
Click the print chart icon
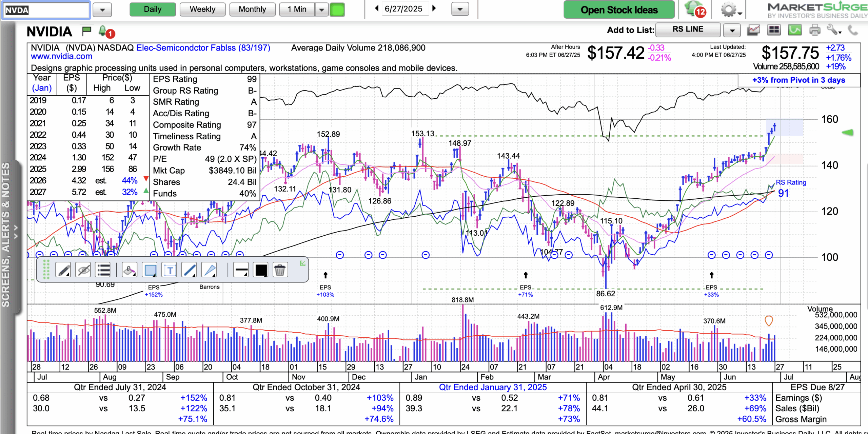814,30
